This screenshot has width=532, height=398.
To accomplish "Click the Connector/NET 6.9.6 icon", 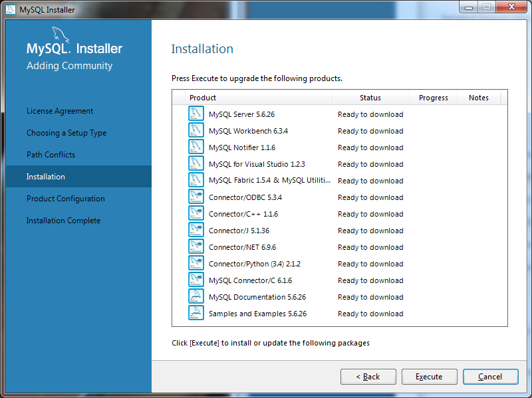I will (196, 247).
